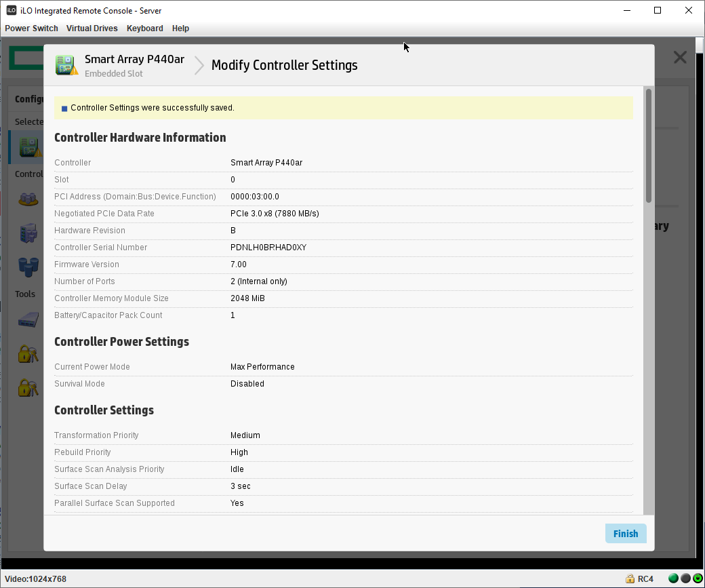Click the Surface Scan Delay value 3 sec

point(241,486)
